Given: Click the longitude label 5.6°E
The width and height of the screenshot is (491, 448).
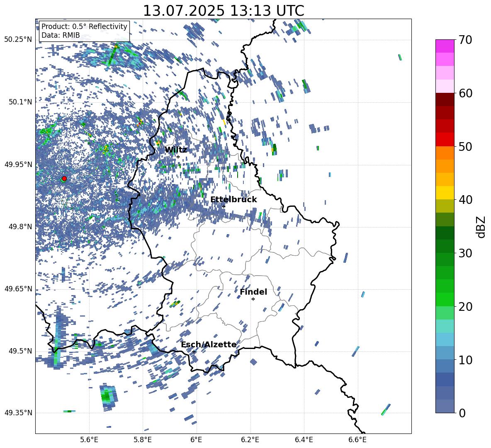Looking at the screenshot, I should (x=89, y=440).
